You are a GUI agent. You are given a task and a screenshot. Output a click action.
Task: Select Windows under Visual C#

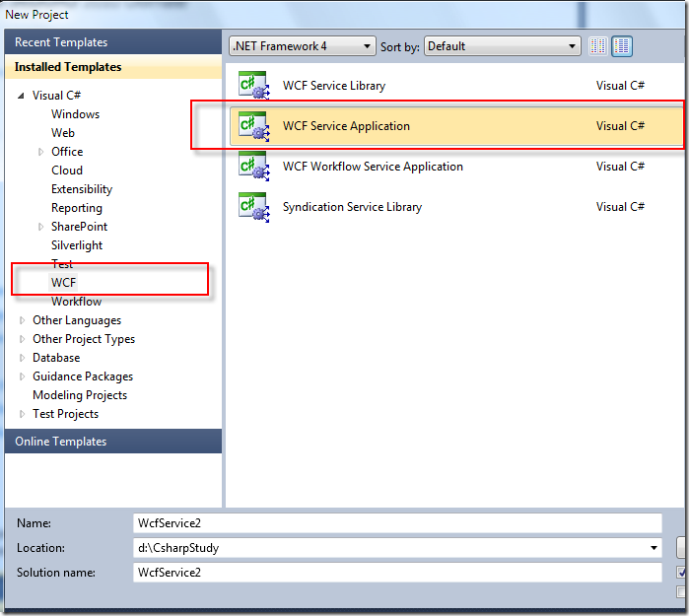(x=75, y=114)
